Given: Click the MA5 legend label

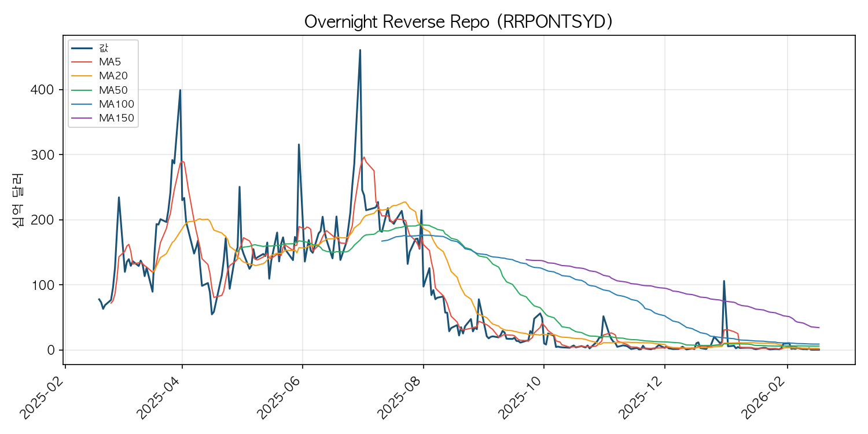Looking at the screenshot, I should (109, 61).
